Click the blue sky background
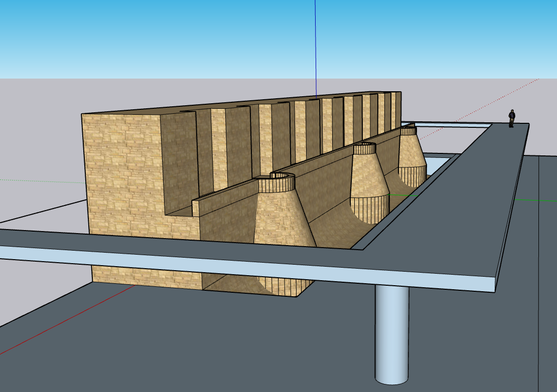 coord(151,35)
